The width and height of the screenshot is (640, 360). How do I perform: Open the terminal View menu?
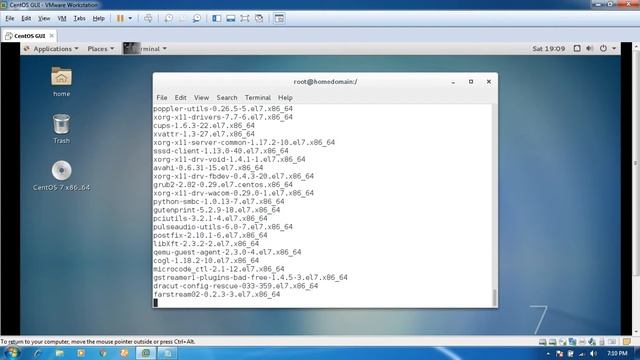(201, 98)
